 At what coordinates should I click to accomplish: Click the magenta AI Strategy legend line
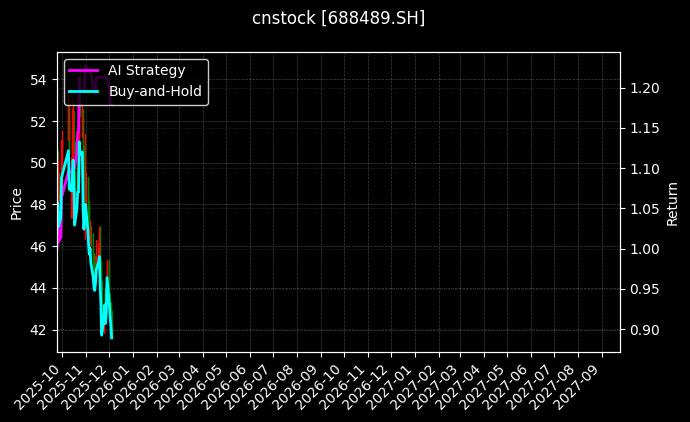(84, 70)
